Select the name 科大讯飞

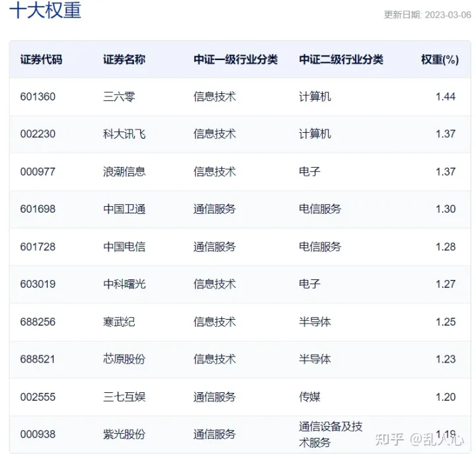click(x=124, y=134)
